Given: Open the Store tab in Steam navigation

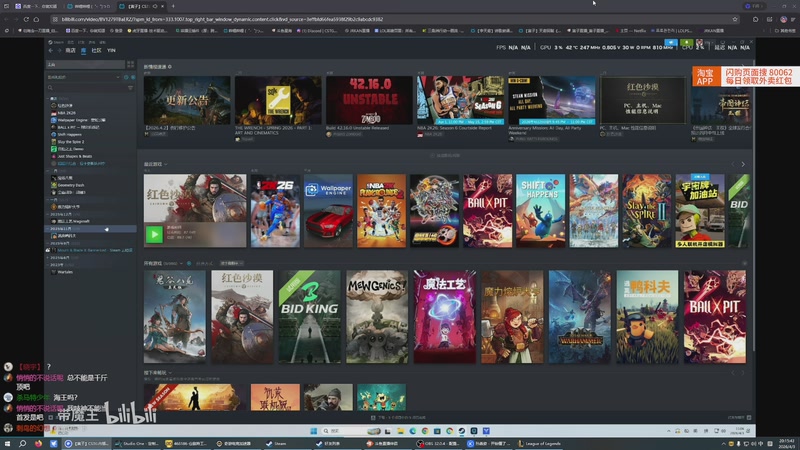Looking at the screenshot, I should click(70, 50).
